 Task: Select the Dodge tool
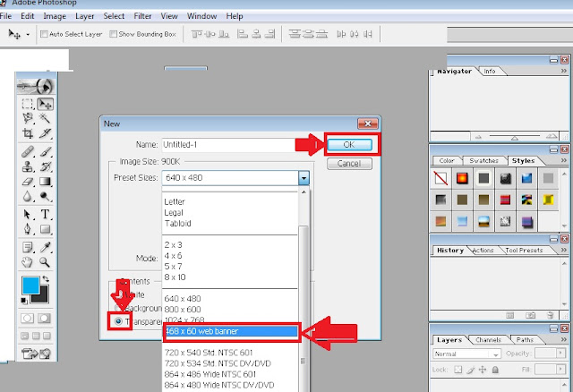[45, 197]
